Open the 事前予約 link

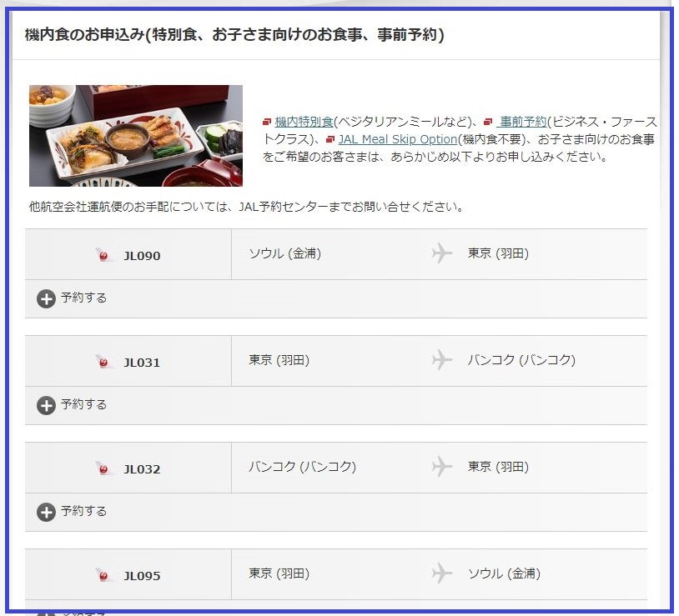[521, 122]
